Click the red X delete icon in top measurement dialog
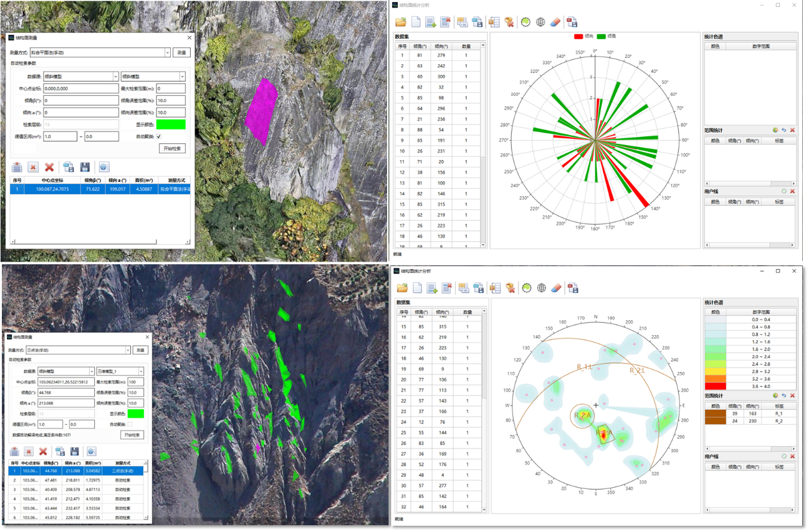Viewport: 809px width, 532px height. [x=49, y=167]
